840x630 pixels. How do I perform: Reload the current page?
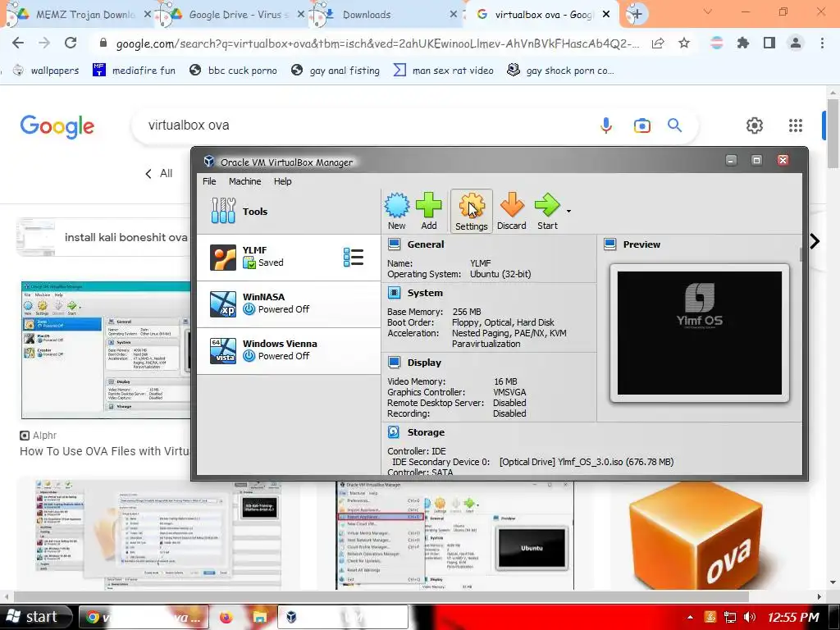(x=71, y=43)
